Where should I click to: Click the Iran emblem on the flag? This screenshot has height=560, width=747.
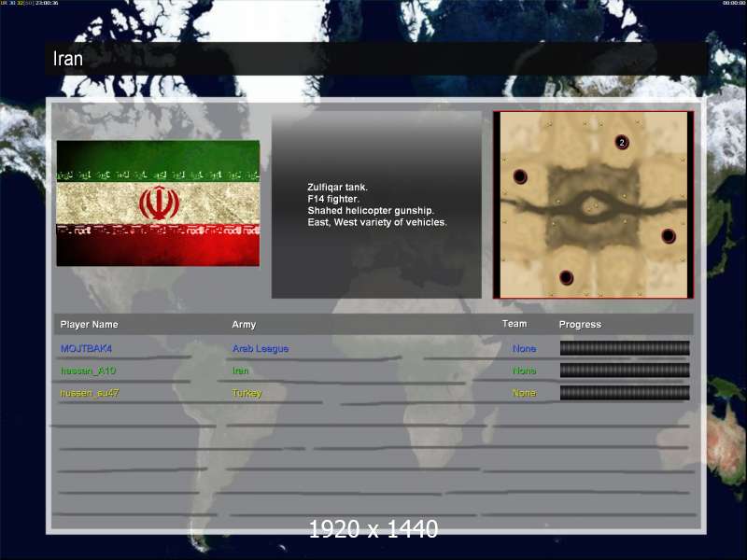point(158,203)
